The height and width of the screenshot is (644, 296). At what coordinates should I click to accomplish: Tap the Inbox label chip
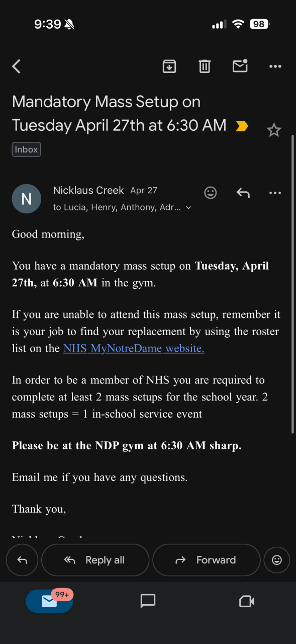pyautogui.click(x=26, y=149)
